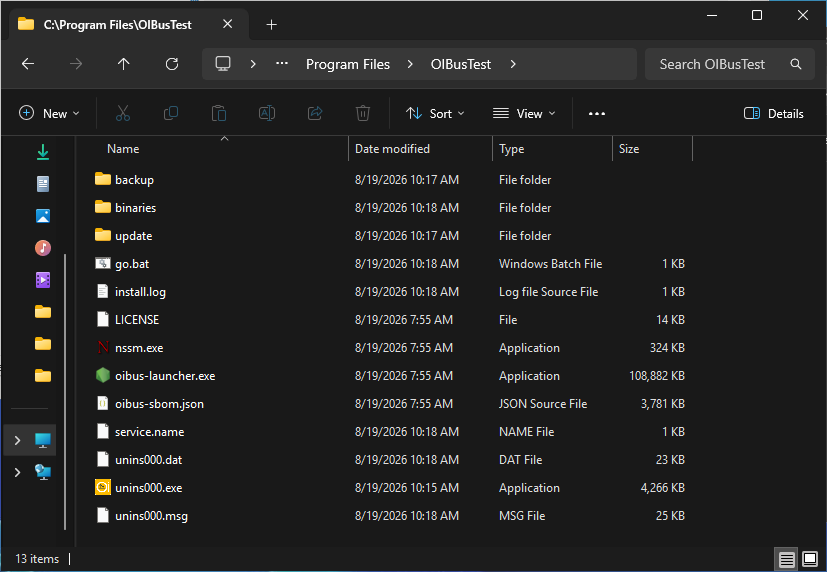Click Program Files in breadcrumb
This screenshot has width=827, height=572.
[348, 64]
